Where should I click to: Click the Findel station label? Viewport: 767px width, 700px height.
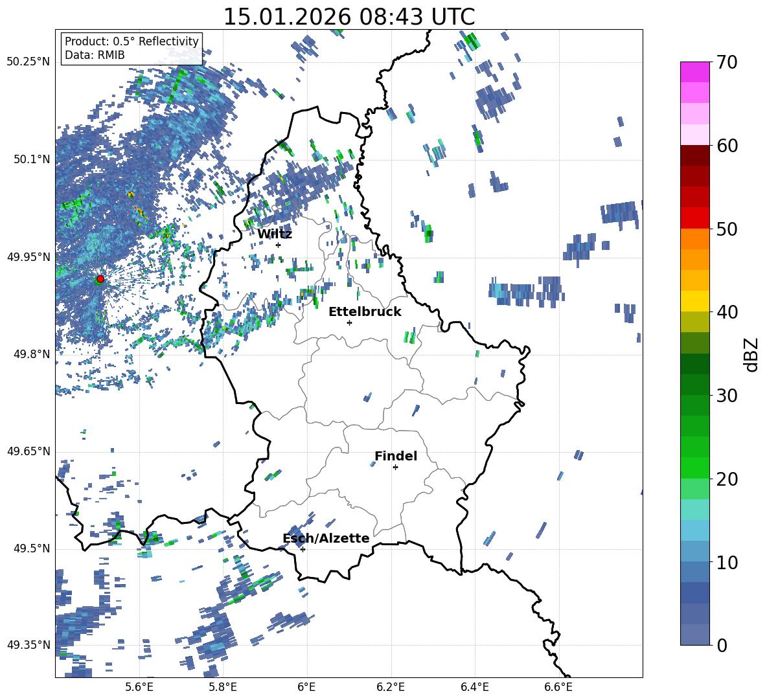(396, 456)
